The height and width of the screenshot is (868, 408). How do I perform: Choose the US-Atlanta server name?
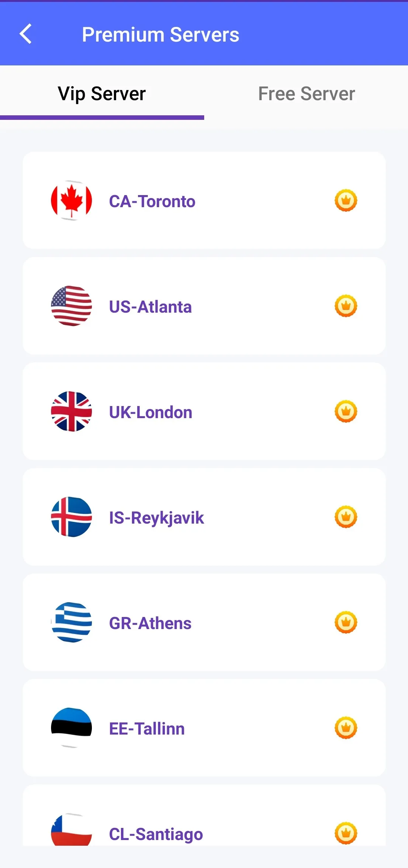pos(150,307)
